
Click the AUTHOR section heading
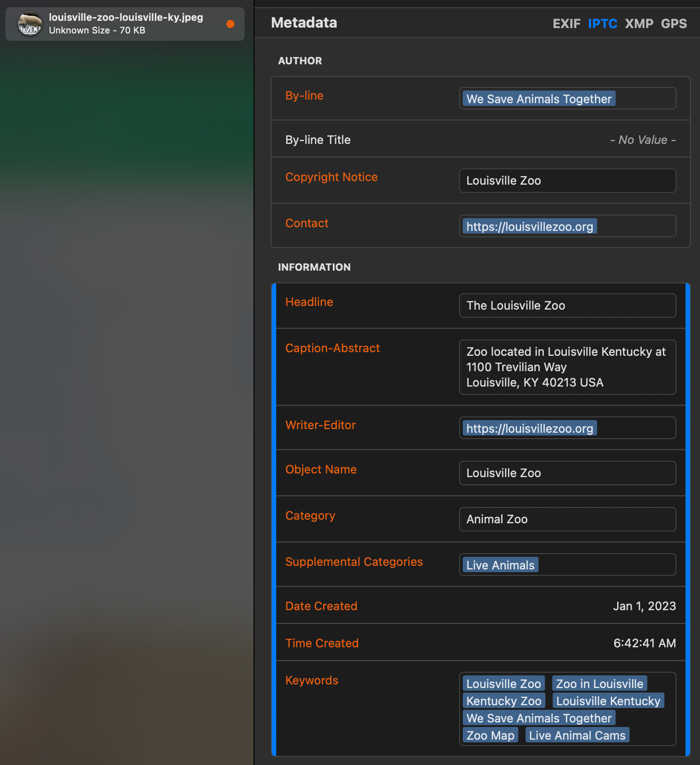300,61
